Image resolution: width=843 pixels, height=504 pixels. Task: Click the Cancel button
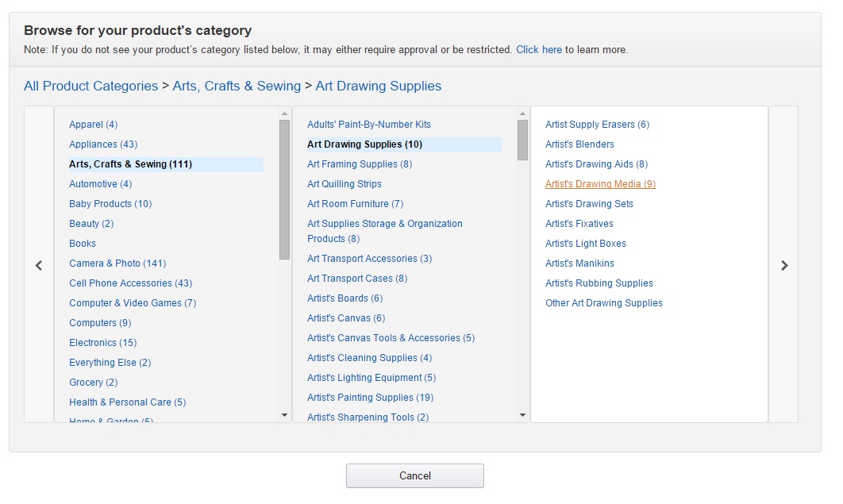pos(414,475)
